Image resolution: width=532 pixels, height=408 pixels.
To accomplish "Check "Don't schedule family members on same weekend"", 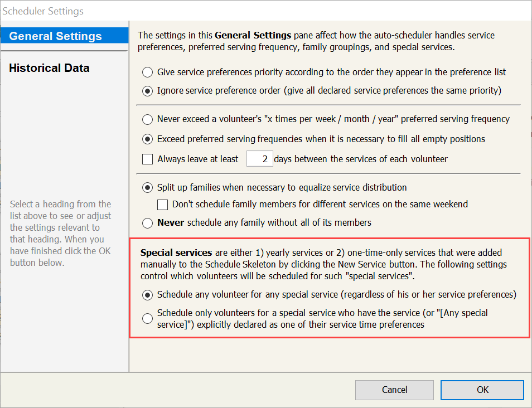I will [x=162, y=205].
